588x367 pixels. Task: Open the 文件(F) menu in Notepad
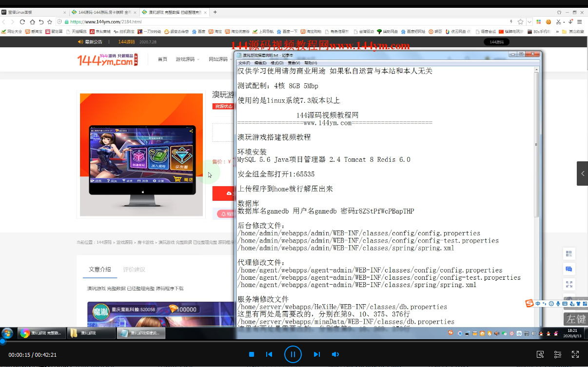point(243,63)
